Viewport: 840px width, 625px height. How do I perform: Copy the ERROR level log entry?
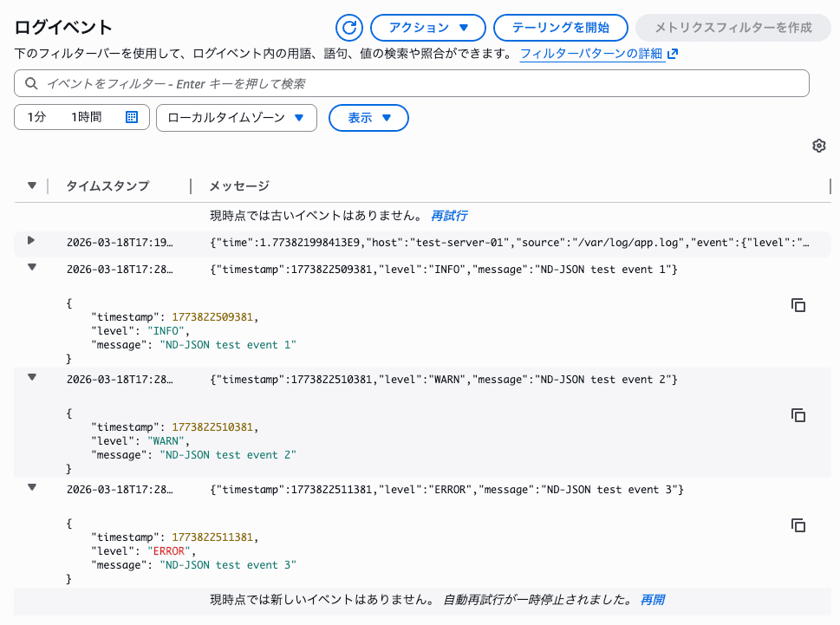tap(798, 525)
